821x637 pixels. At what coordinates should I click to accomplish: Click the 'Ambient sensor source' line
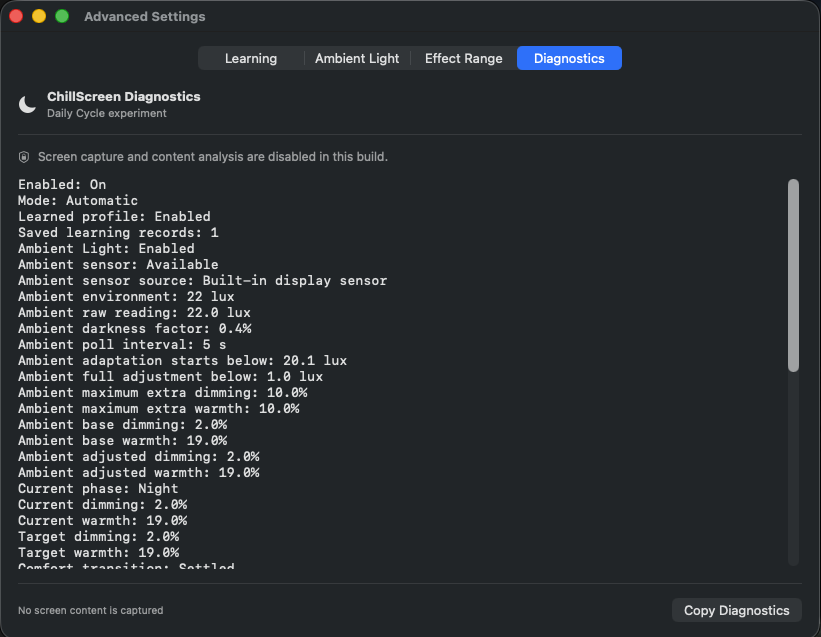203,281
